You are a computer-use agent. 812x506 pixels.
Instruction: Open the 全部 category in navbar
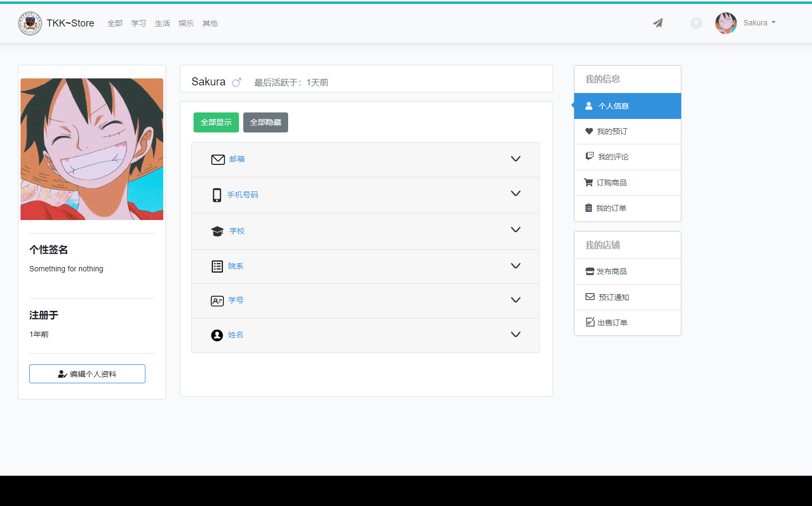click(115, 23)
